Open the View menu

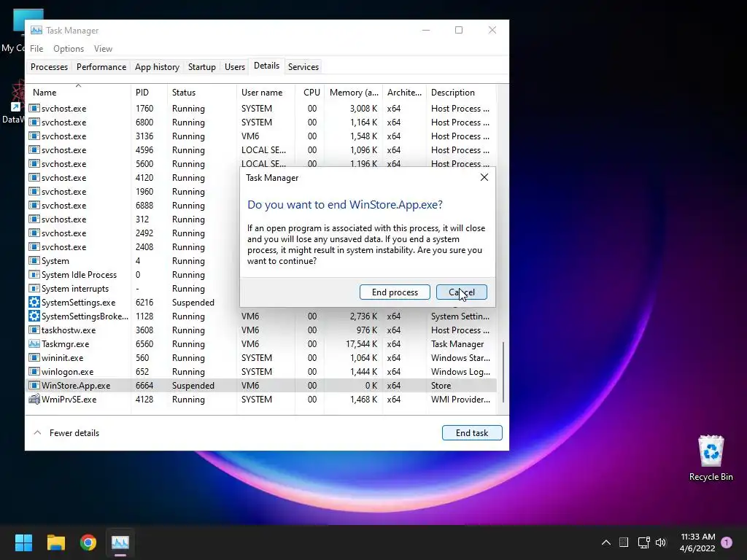click(103, 49)
